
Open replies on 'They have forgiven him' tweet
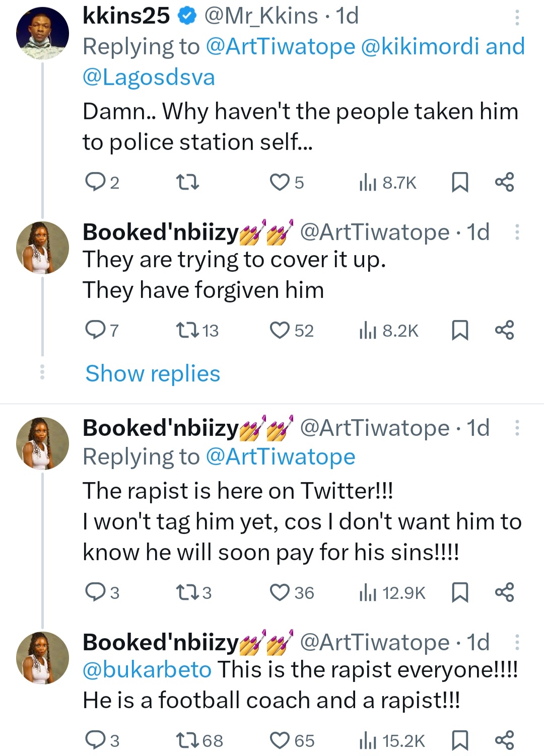(x=94, y=331)
